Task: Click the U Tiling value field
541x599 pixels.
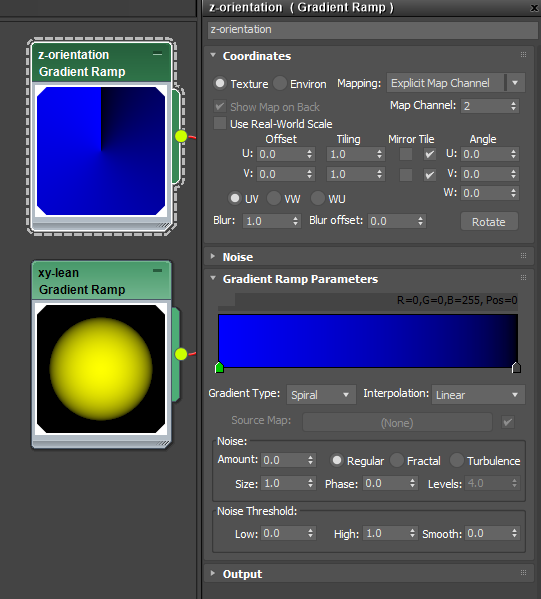Action: coord(351,154)
